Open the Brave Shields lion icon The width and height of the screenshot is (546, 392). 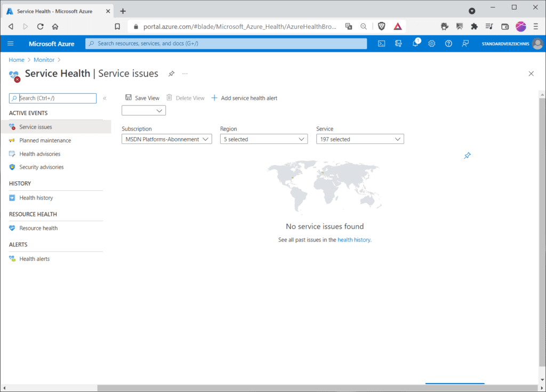click(382, 27)
